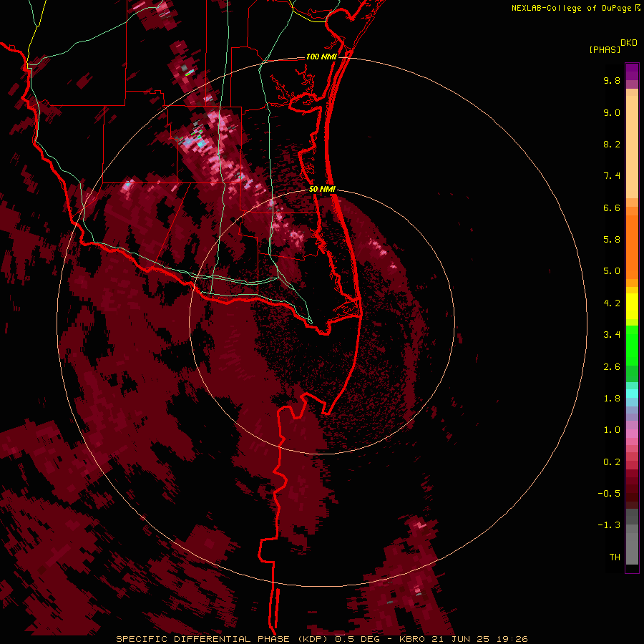Pick the cyan color bar segment
Viewport: 644px width, 644px height.
tap(632, 394)
